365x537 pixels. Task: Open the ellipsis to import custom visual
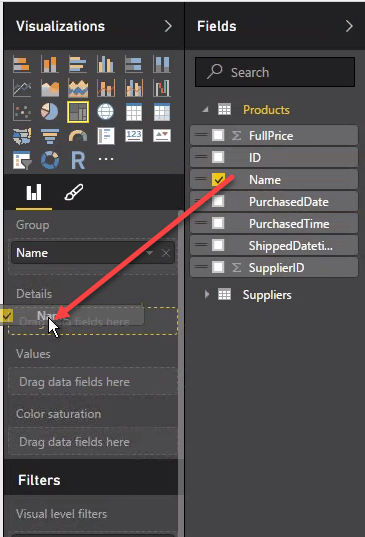tap(106, 159)
